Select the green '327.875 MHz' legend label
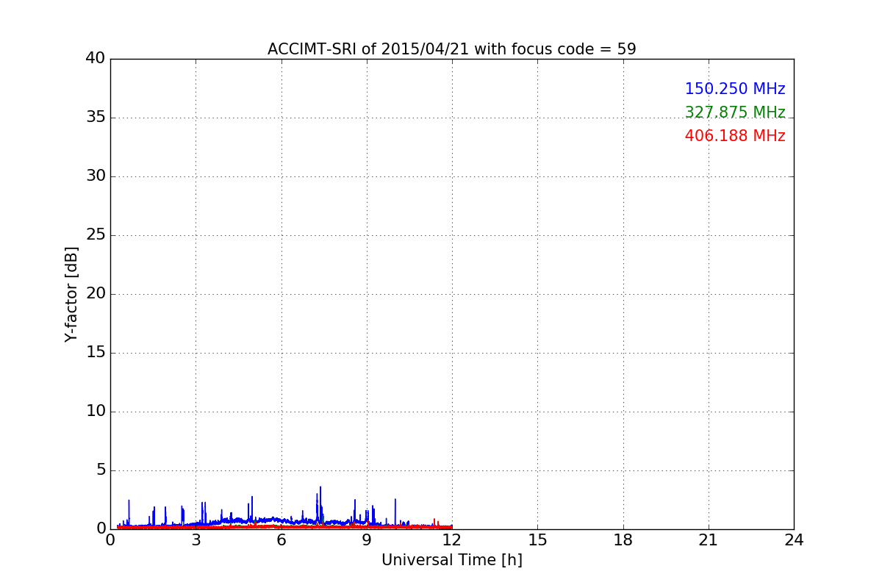 [x=735, y=112]
